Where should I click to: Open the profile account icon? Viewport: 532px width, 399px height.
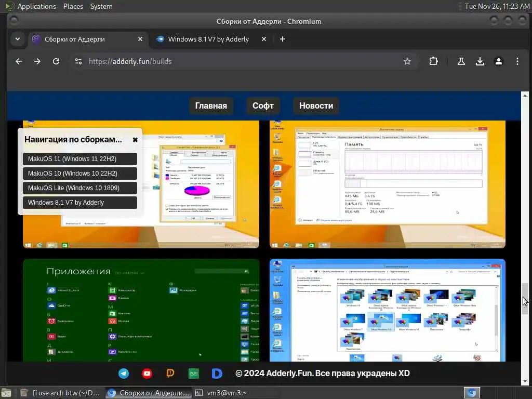click(x=498, y=61)
